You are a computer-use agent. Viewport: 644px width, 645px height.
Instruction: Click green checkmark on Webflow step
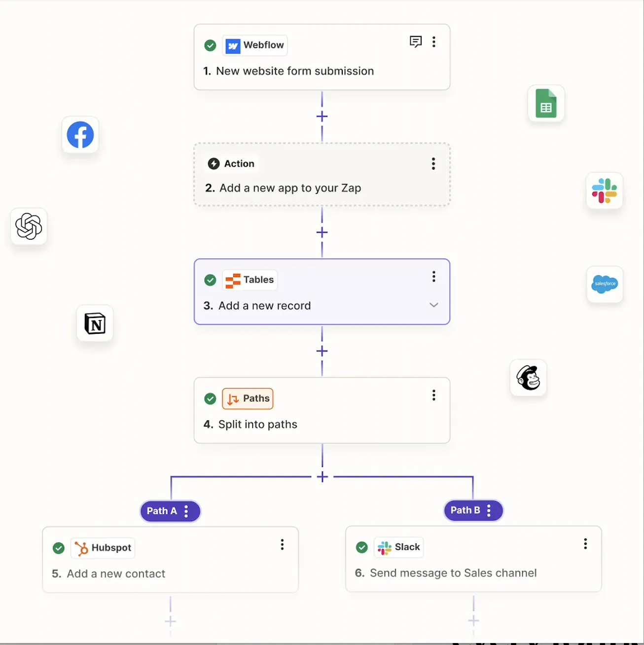click(x=211, y=45)
